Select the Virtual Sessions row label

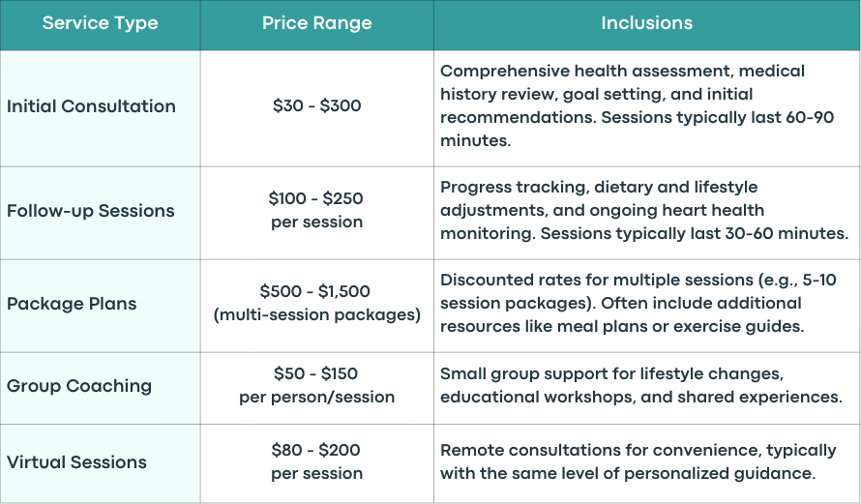[x=76, y=462]
